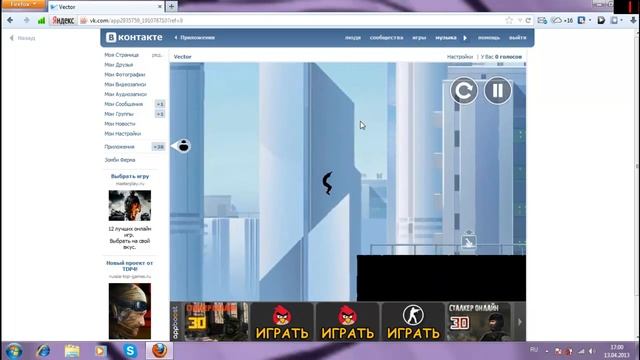Click the play arrow next to музыка
The height and width of the screenshot is (360, 640).
465,38
